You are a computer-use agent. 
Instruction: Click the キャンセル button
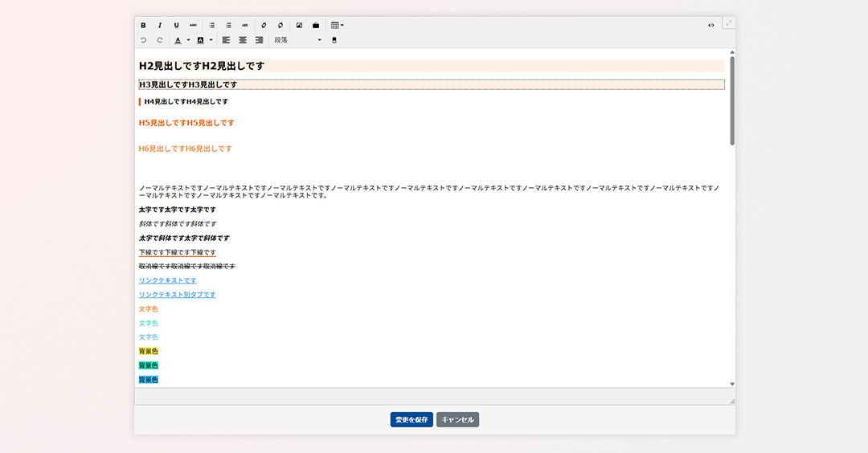(457, 420)
